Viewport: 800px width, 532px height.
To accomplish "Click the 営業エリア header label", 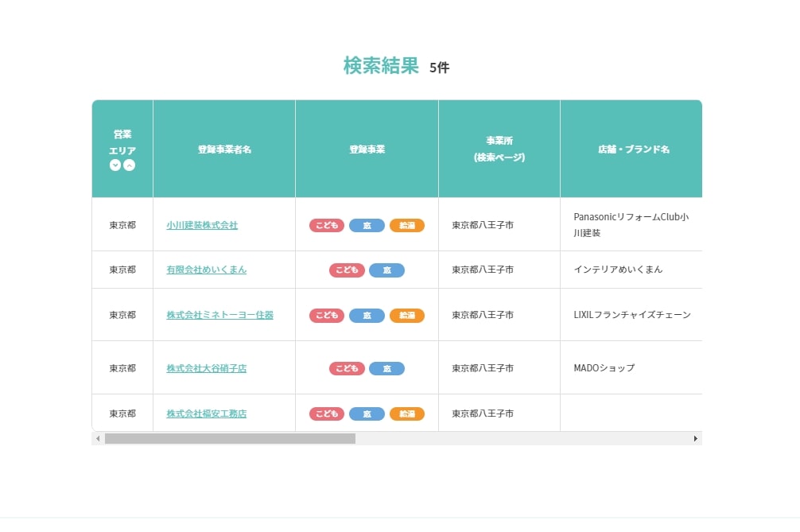I will click(x=122, y=142).
